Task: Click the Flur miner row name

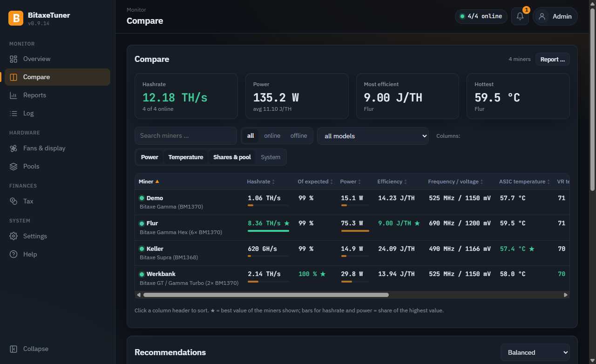Action: pyautogui.click(x=152, y=223)
